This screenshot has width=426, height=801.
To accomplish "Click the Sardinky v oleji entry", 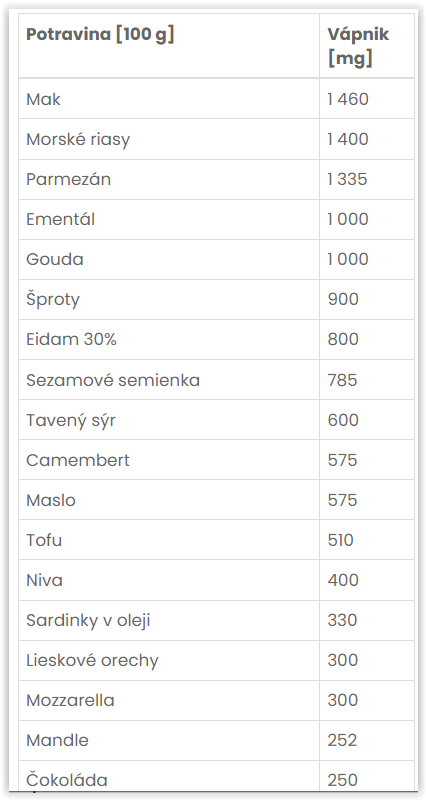I will [169, 620].
